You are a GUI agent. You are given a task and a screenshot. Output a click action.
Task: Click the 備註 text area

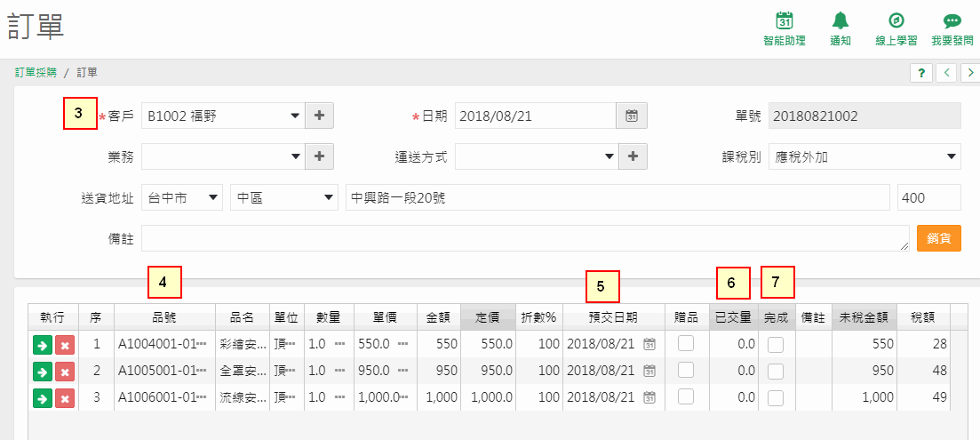pyautogui.click(x=526, y=238)
